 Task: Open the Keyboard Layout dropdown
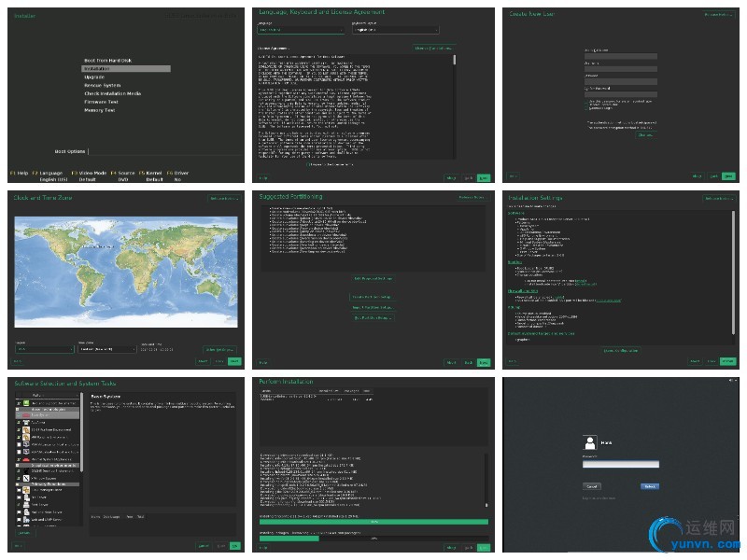point(395,30)
